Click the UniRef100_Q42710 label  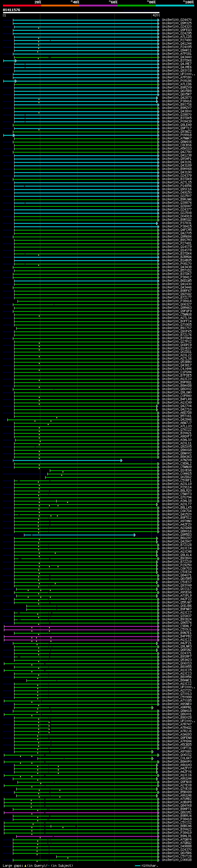point(177,410)
